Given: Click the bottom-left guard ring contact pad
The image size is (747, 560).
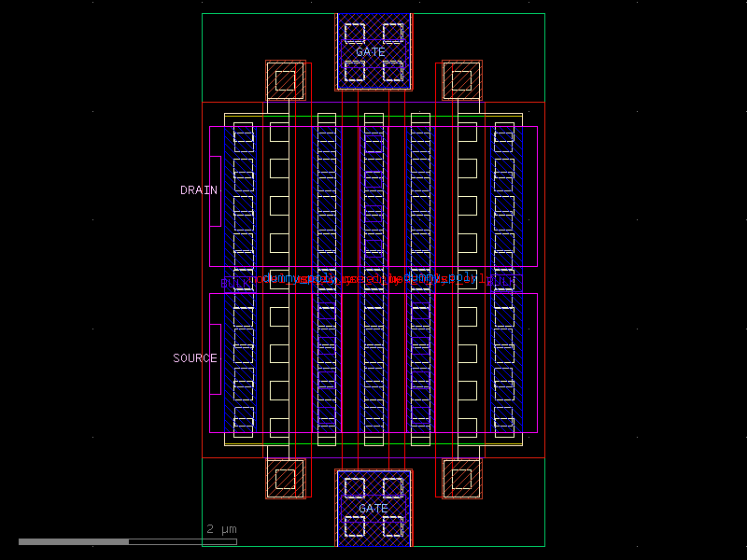Looking at the screenshot, I should [x=285, y=480].
